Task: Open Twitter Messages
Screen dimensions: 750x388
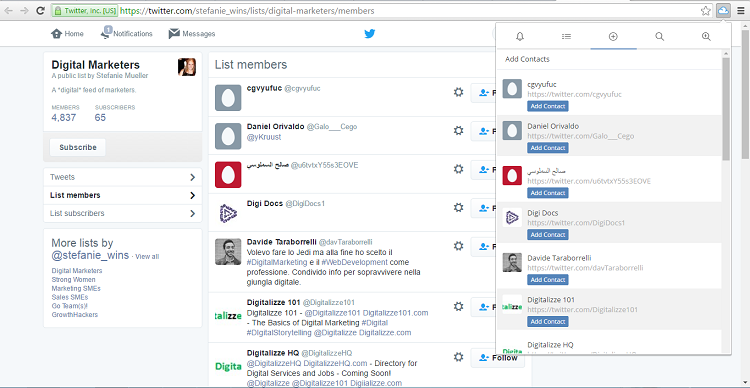Action: (192, 33)
